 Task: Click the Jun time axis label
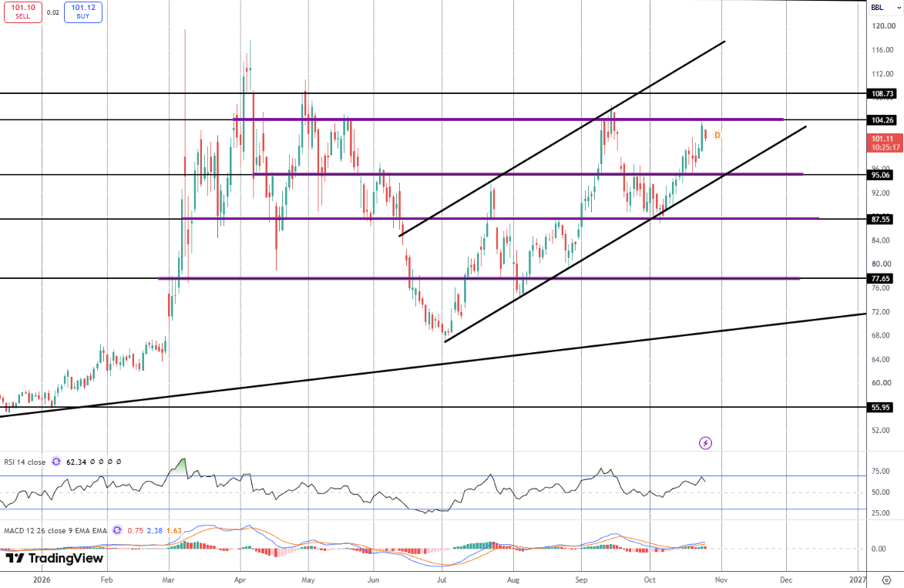[374, 580]
